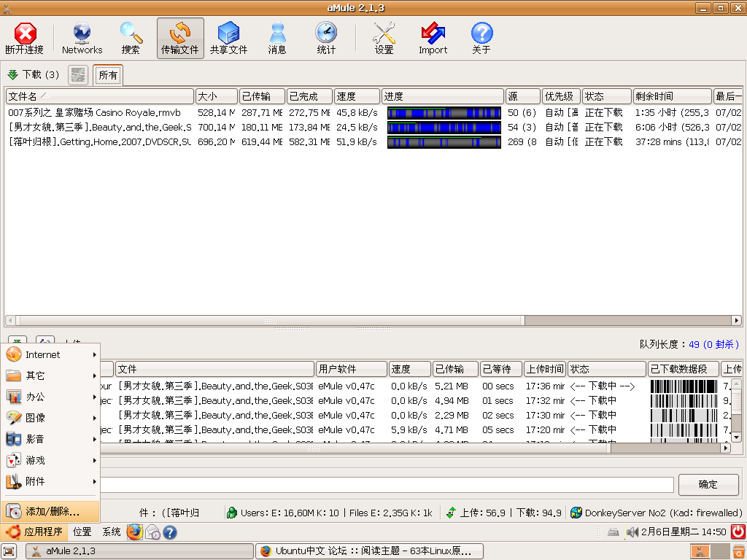This screenshot has width=747, height=560.
Task: Click the 确定 button
Action: [708, 484]
